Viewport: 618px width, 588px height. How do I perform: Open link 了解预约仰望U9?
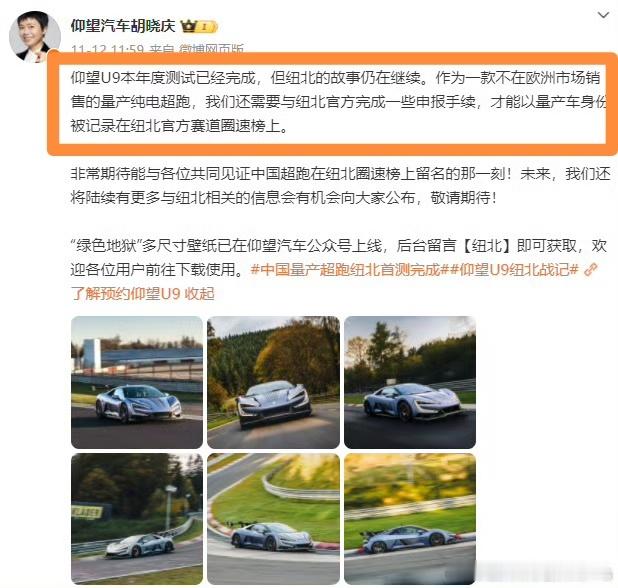coord(126,294)
